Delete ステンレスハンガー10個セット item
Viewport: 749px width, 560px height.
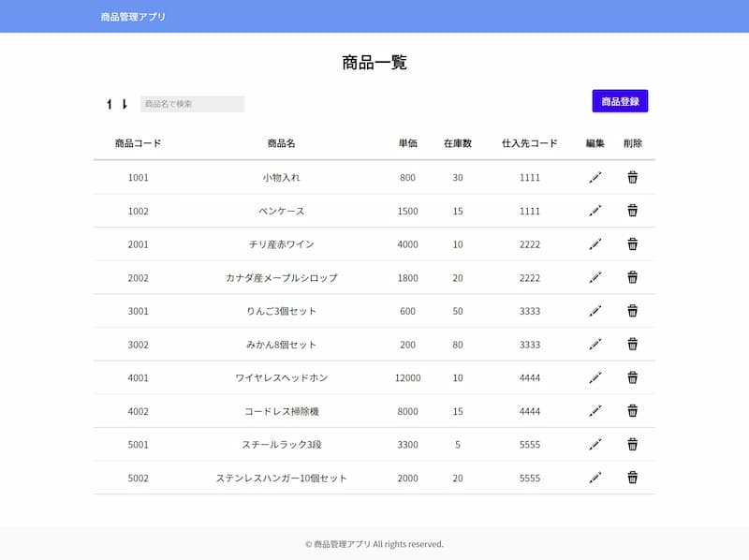(633, 478)
